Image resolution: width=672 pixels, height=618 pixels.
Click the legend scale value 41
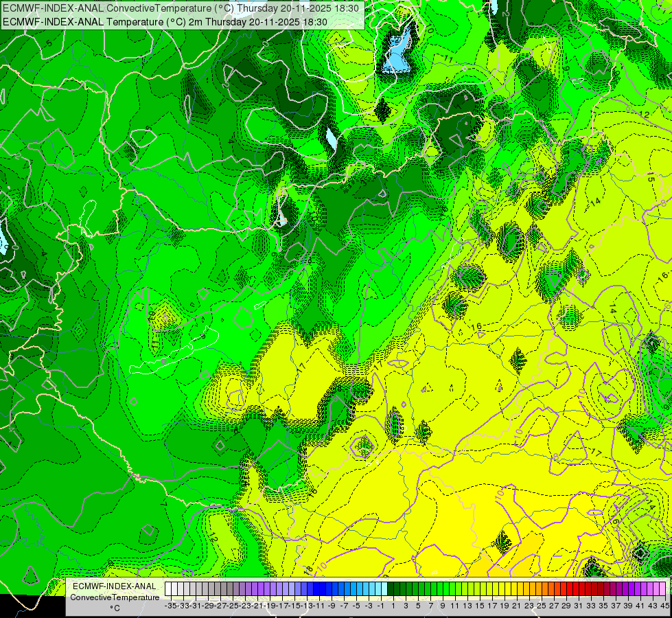click(x=640, y=606)
